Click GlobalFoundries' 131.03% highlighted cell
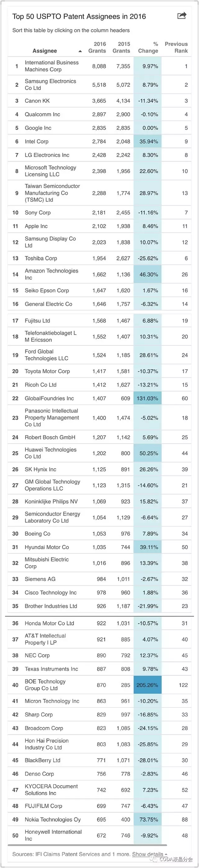Viewport: 199px width, 868px height. pos(147,398)
